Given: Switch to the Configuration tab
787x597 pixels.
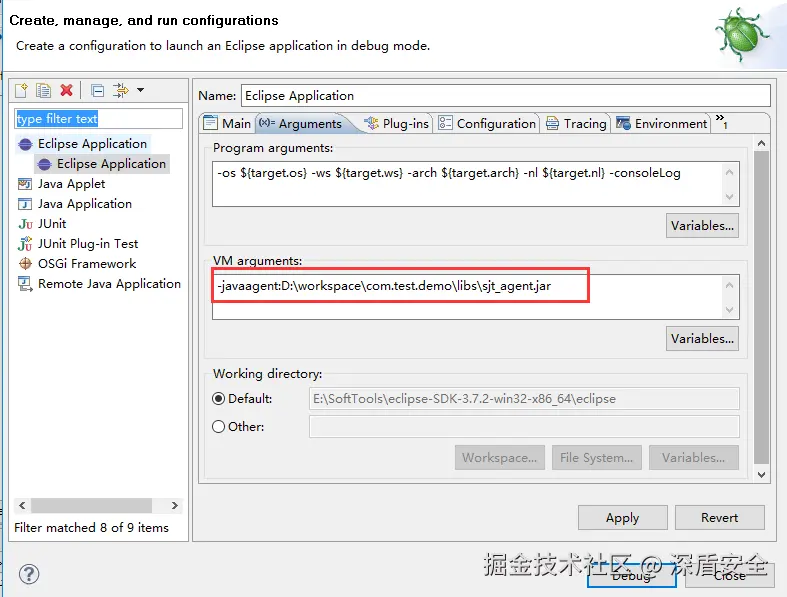Looking at the screenshot, I should click(487, 124).
